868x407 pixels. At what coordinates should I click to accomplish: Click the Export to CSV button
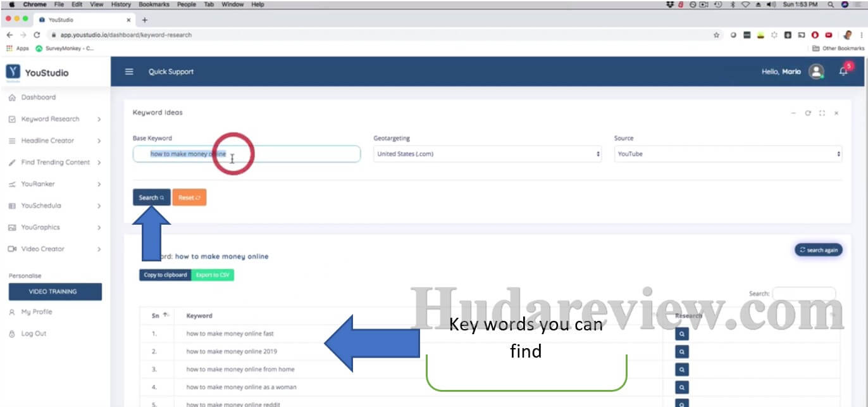point(213,275)
